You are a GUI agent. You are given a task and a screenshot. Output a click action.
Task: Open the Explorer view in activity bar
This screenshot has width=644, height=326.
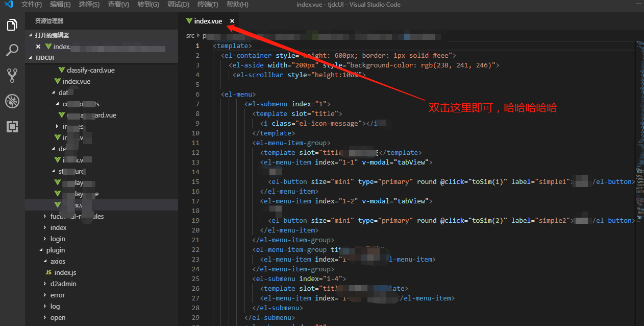(12, 25)
